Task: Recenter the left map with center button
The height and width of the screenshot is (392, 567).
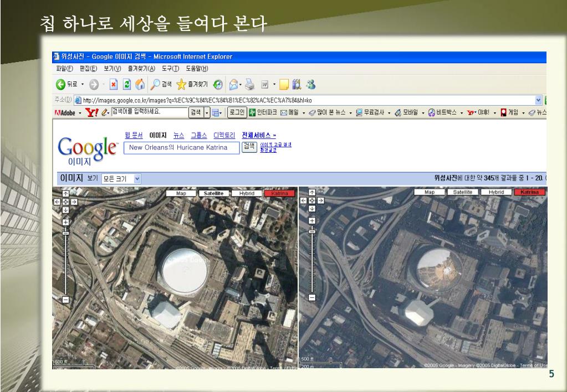Action: 65,202
